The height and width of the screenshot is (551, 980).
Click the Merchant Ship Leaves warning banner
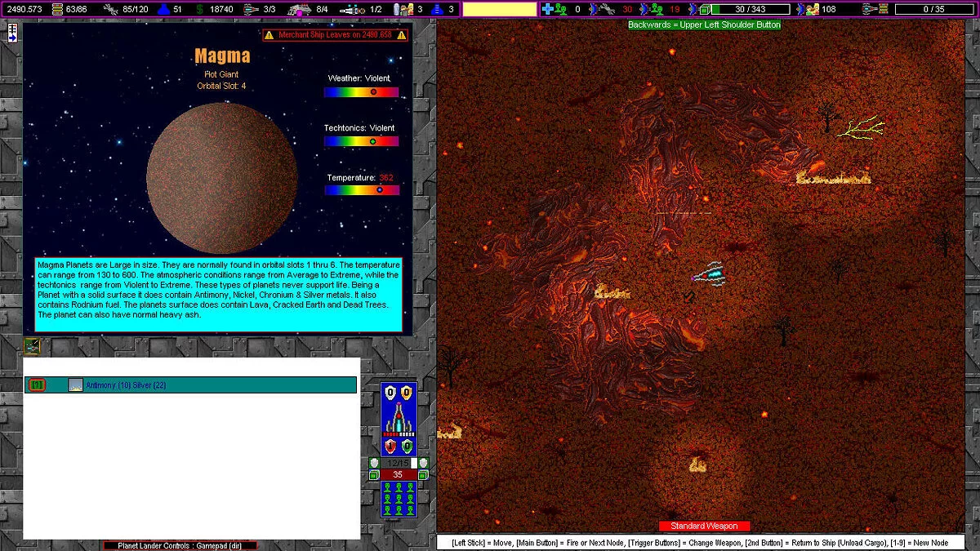tap(335, 35)
